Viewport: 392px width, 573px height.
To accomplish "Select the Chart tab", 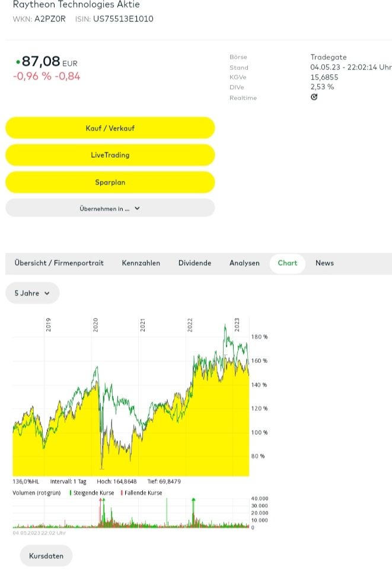I will click(x=288, y=263).
